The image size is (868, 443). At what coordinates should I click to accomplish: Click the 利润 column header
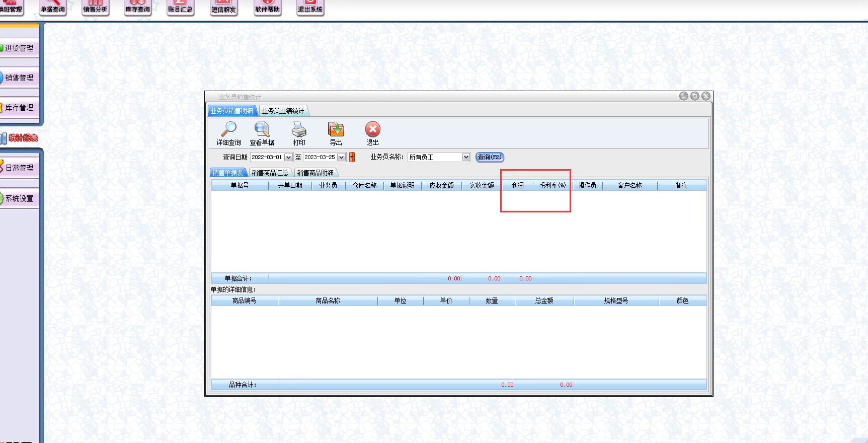pyautogui.click(x=517, y=186)
